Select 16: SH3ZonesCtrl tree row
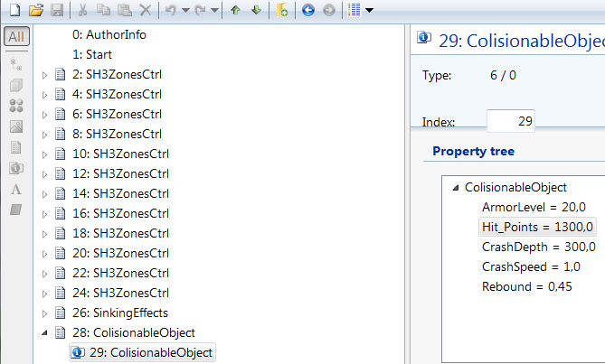 [x=121, y=213]
